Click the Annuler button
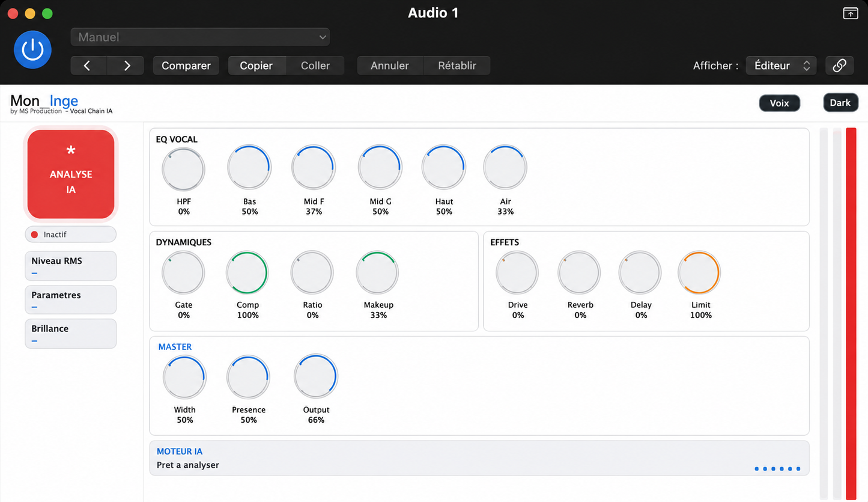Screen dimensions: 868x502 click(x=390, y=66)
